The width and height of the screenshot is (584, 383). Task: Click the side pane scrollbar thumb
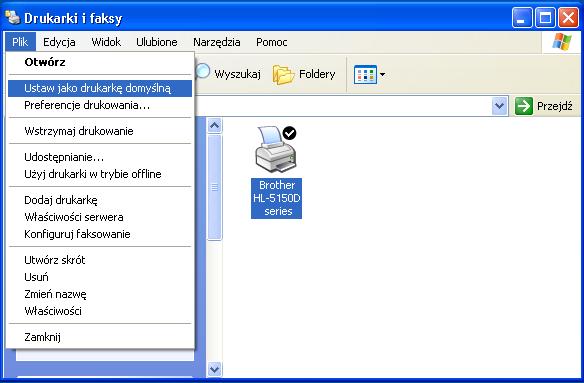pos(215,187)
